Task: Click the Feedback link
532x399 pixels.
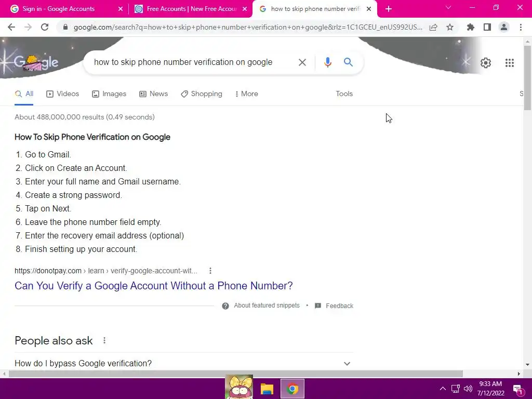Action: tap(339, 305)
